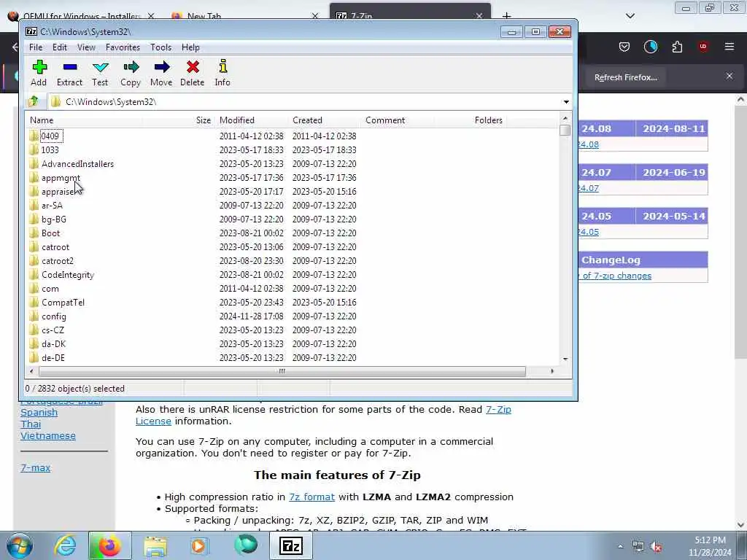This screenshot has width=747, height=560.
Task: Open the 7-max link
Action: 35,467
